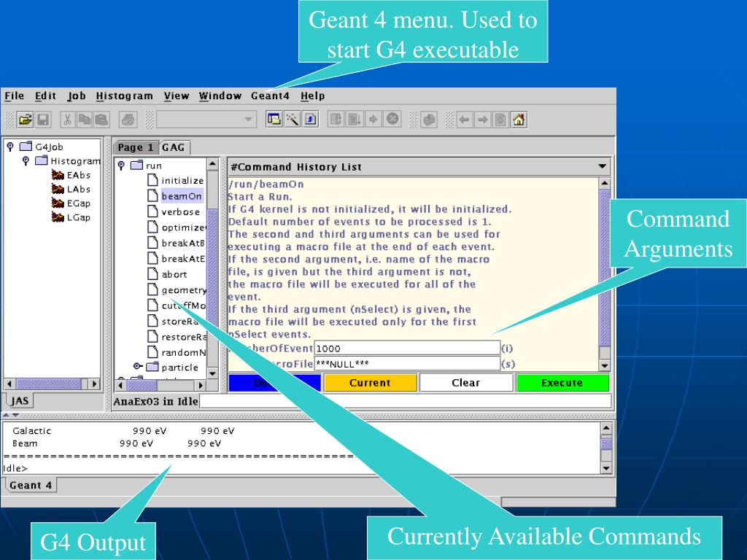747x560 pixels.
Task: Click the stacked pages toolbar icon
Action: click(x=429, y=120)
